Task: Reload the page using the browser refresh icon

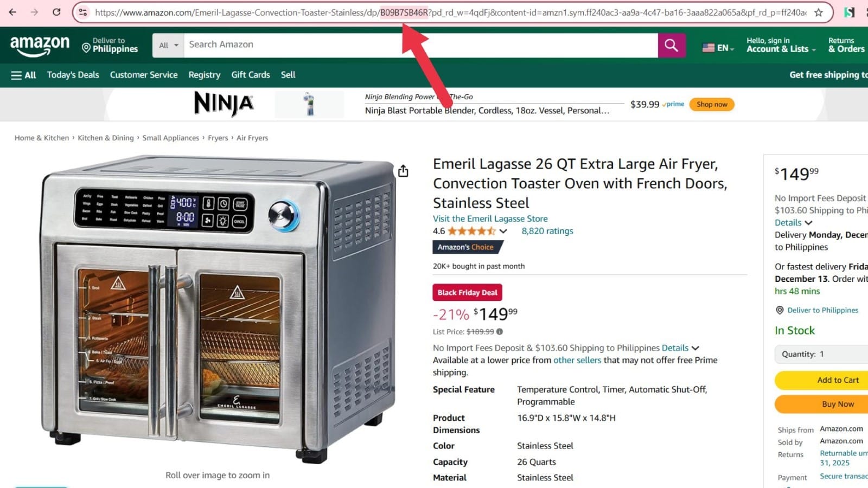Action: click(56, 12)
